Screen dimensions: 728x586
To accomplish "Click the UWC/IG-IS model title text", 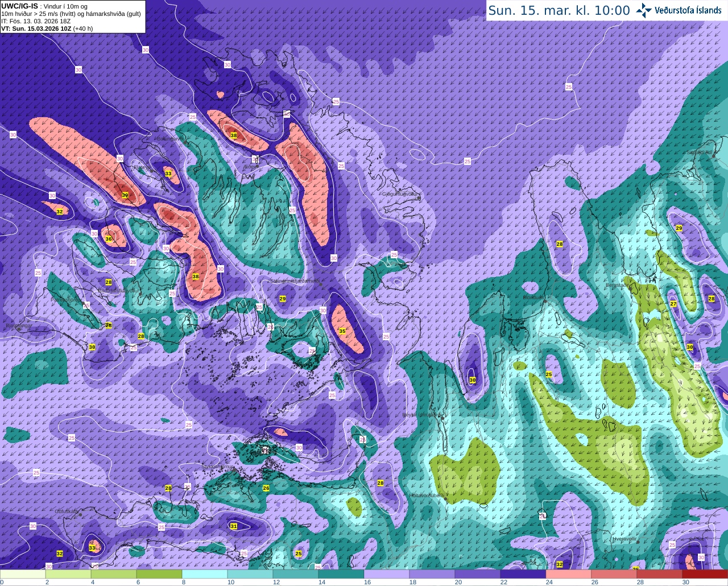I will click(20, 6).
